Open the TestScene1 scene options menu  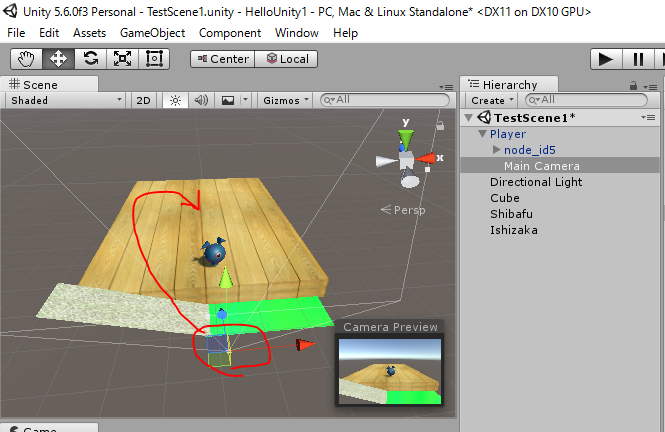pos(648,117)
